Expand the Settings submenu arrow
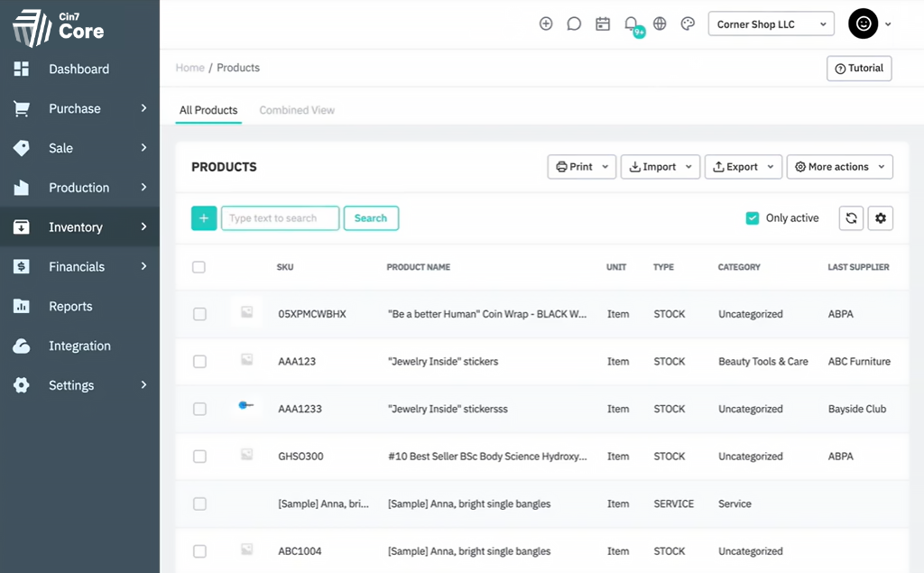 point(143,384)
